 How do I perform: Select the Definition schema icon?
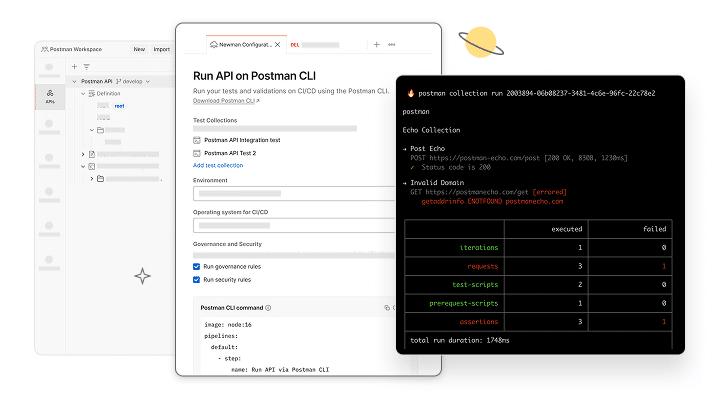(91, 93)
